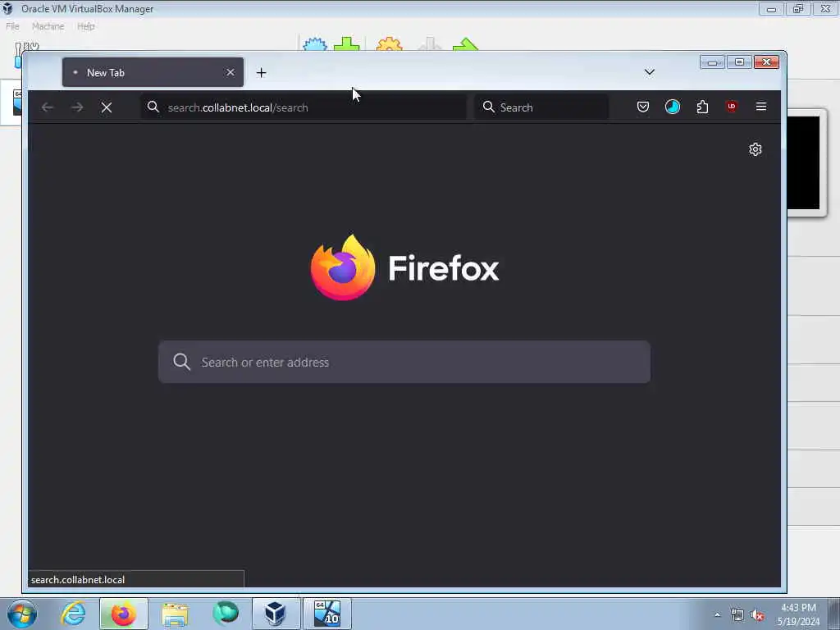840x630 pixels.
Task: Go forward to the next page
Action: (x=77, y=107)
